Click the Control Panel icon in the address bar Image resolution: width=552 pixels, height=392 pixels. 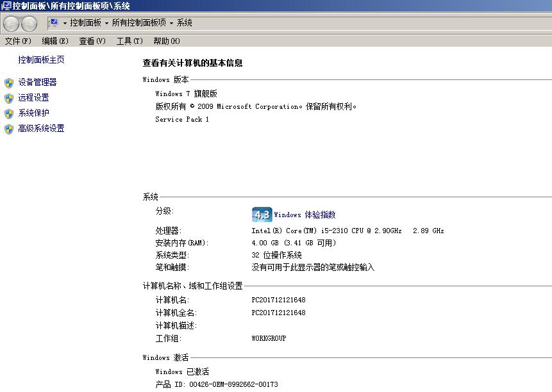[55, 22]
